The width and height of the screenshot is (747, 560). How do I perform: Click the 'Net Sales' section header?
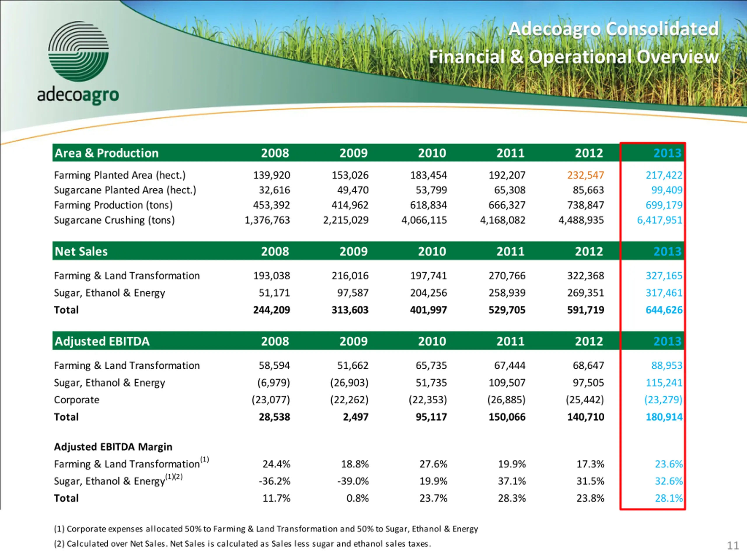click(81, 251)
